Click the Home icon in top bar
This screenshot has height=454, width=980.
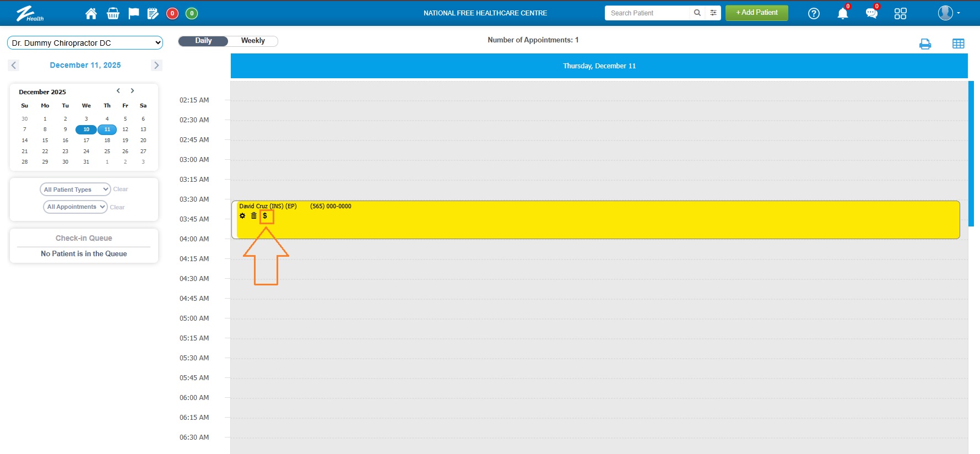91,13
